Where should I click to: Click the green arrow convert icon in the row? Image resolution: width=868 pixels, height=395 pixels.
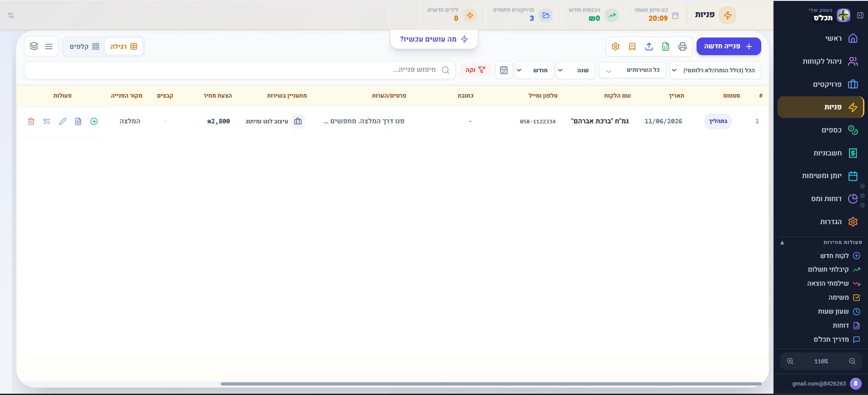94,121
